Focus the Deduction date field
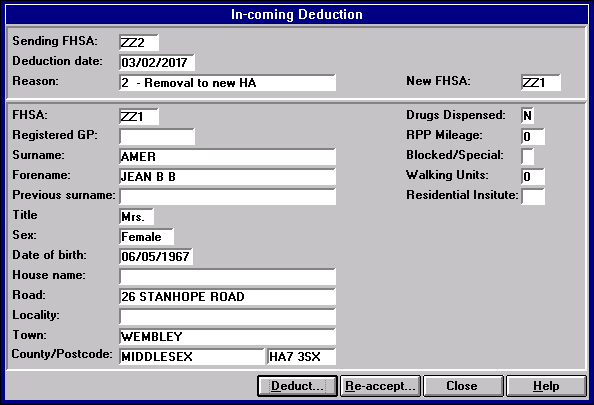Screen dimensions: 594x405 157,63
